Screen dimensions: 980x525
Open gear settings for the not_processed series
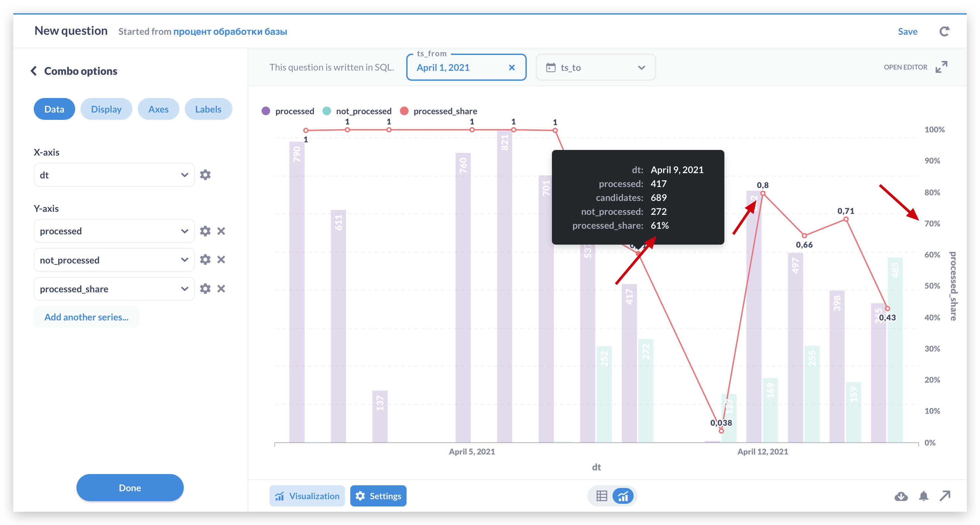(x=205, y=260)
